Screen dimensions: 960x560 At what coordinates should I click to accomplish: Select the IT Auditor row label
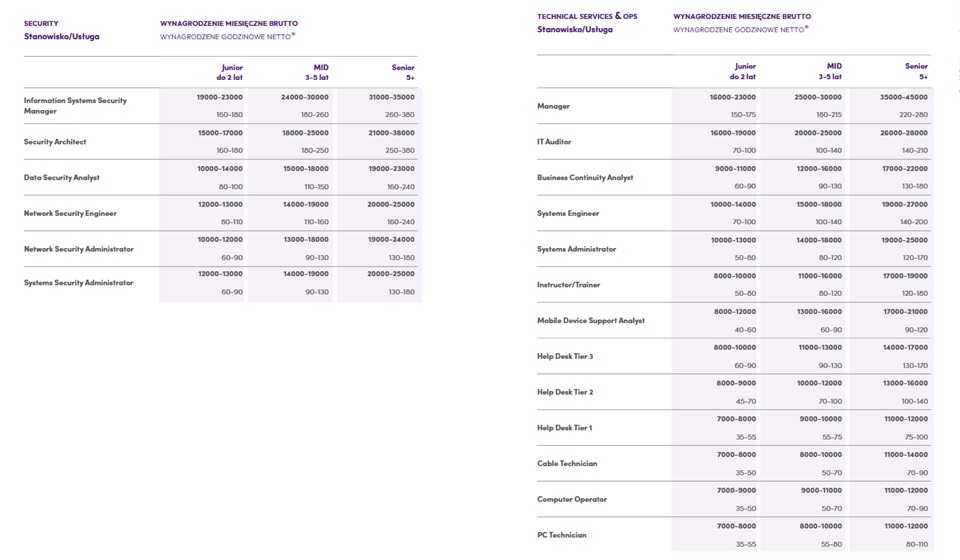(554, 142)
